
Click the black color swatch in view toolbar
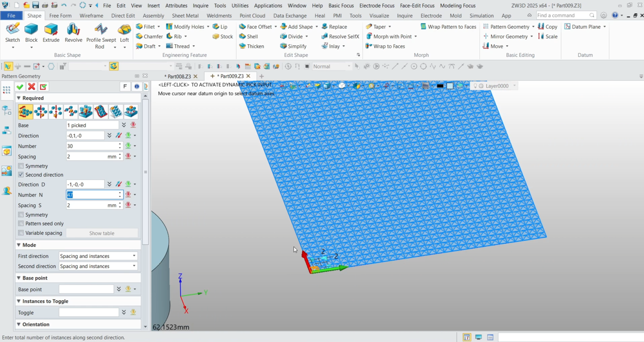(440, 86)
